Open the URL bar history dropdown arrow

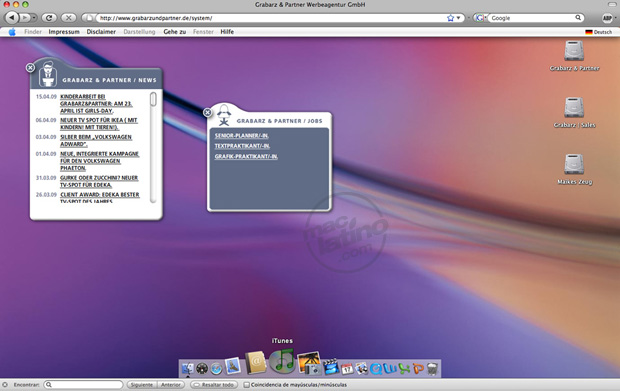click(x=459, y=18)
